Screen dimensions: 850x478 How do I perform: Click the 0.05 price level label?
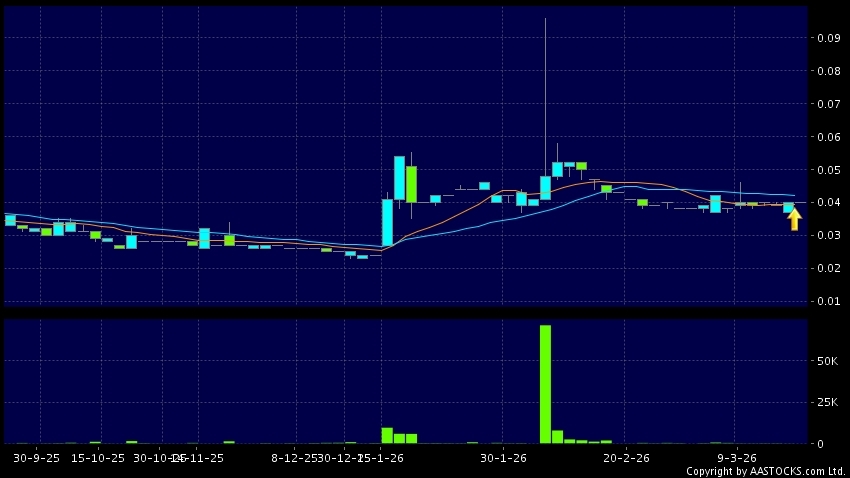[x=826, y=170]
